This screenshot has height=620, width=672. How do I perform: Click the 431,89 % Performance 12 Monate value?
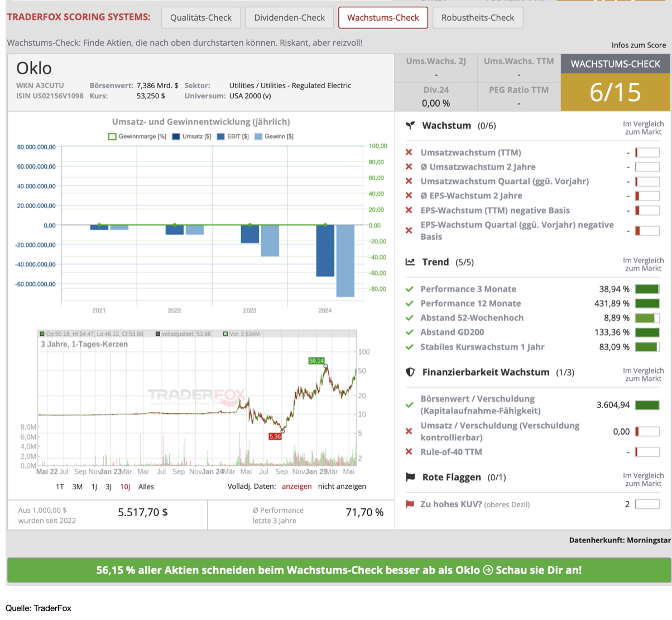(612, 304)
